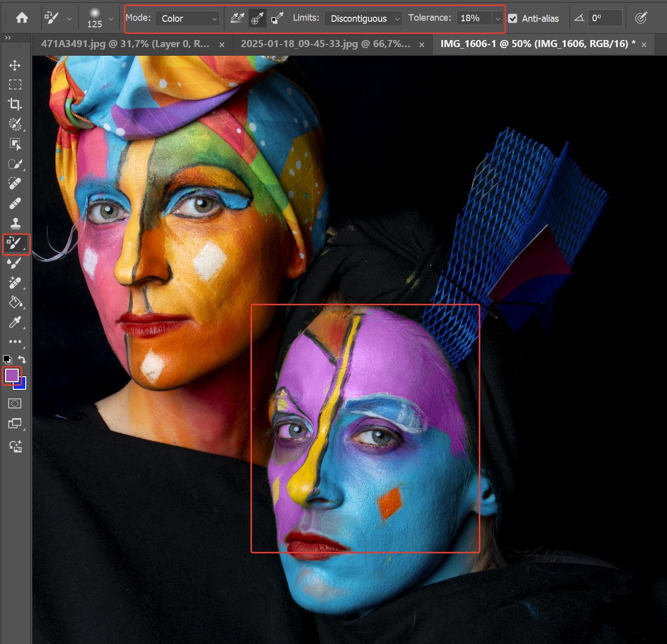Toggle the Anti-alias checkbox

point(513,19)
